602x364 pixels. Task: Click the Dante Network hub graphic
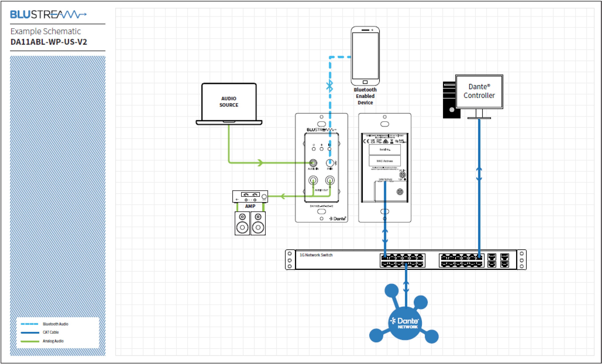pos(405,323)
